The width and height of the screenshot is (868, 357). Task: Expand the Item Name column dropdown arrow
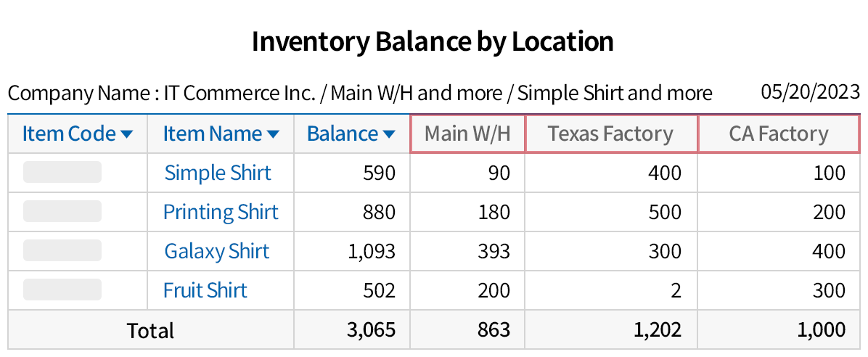(273, 134)
